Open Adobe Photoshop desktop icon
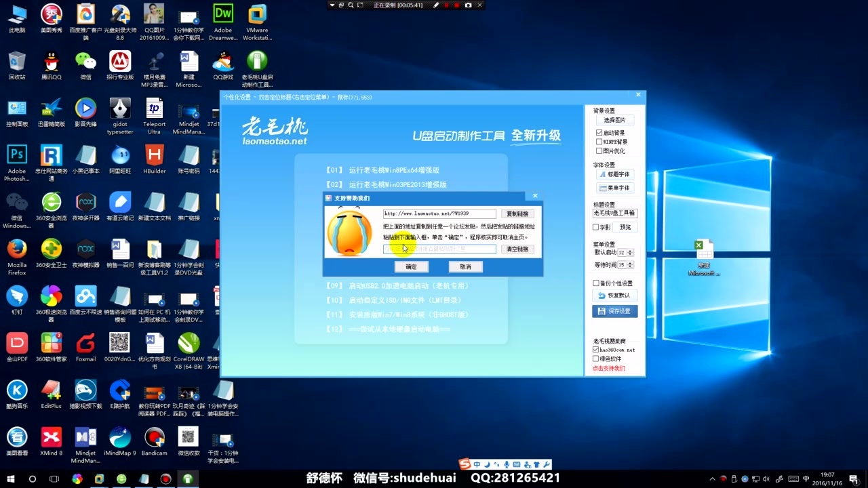Screen dimensions: 868x488 click(17, 163)
